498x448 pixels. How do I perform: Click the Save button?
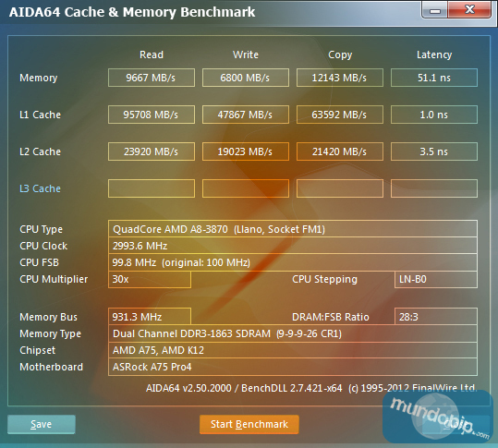(x=42, y=424)
